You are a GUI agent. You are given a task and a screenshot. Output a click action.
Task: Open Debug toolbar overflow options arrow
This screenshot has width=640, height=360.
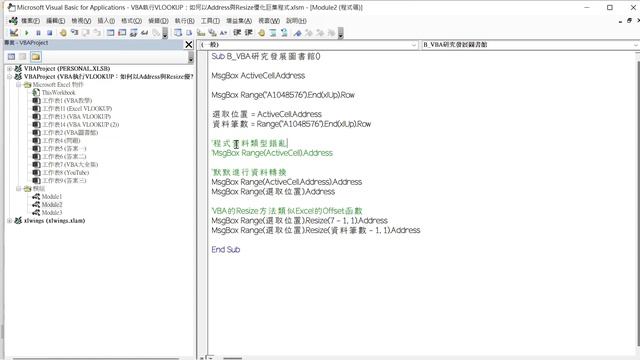[x=165, y=33]
